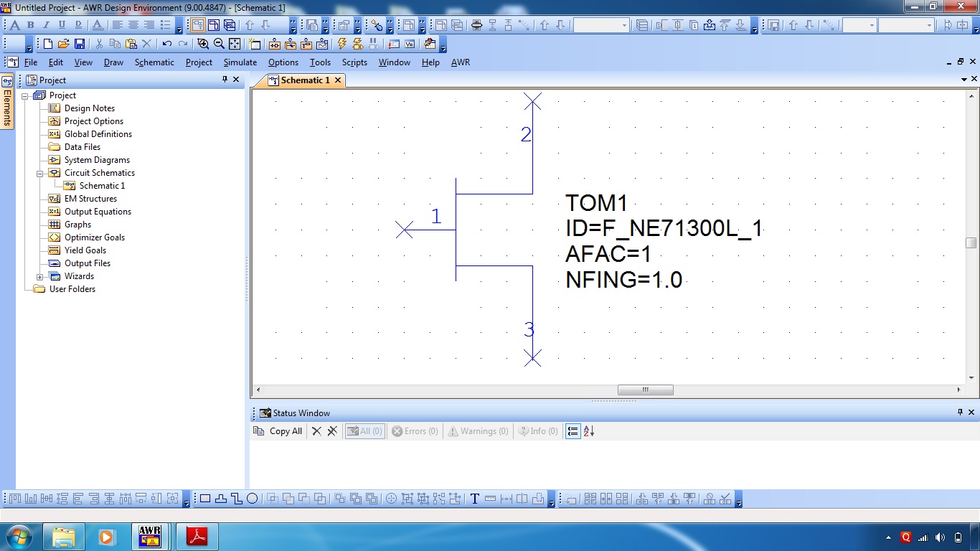Create a new project with the blank page icon
The image size is (980, 551).
(x=48, y=44)
